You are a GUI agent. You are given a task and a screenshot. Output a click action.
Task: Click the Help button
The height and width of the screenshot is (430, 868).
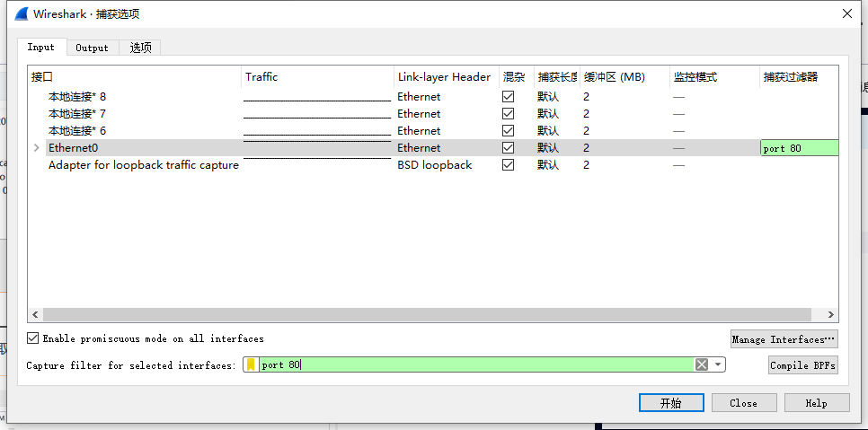817,403
